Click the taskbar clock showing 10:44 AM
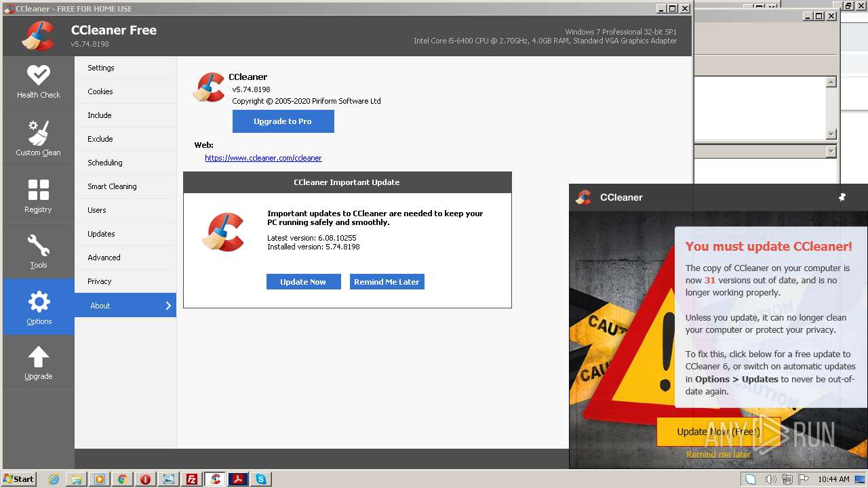This screenshot has width=868, height=488. click(833, 479)
